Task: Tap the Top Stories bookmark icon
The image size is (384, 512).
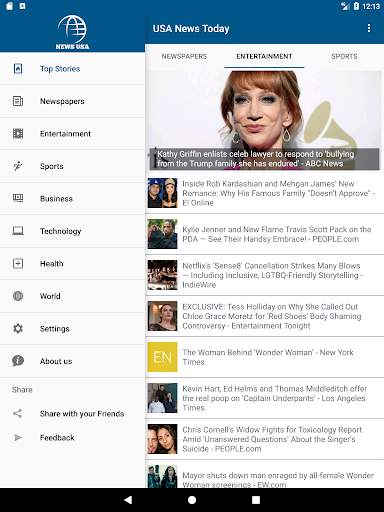Action: pyautogui.click(x=18, y=69)
